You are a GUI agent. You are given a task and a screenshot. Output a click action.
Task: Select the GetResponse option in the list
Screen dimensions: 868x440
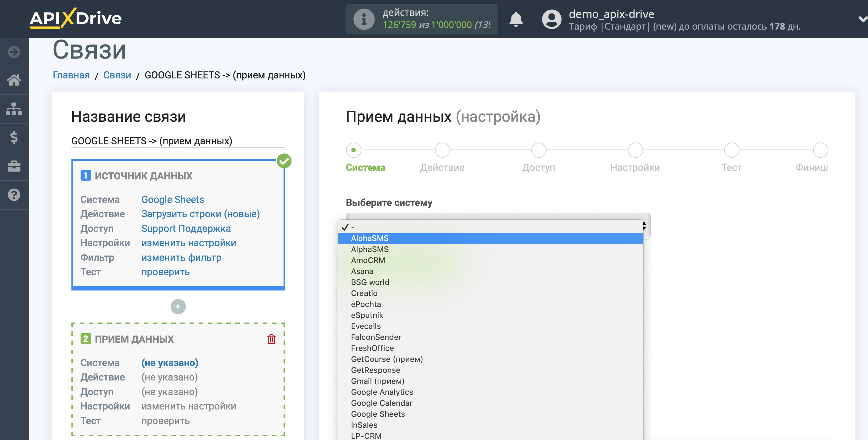tap(375, 370)
